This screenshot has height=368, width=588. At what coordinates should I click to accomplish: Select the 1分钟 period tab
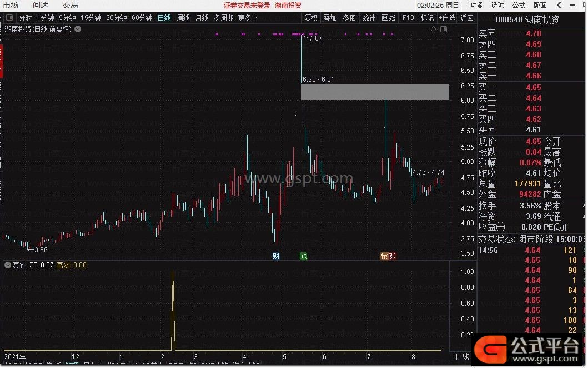click(46, 18)
